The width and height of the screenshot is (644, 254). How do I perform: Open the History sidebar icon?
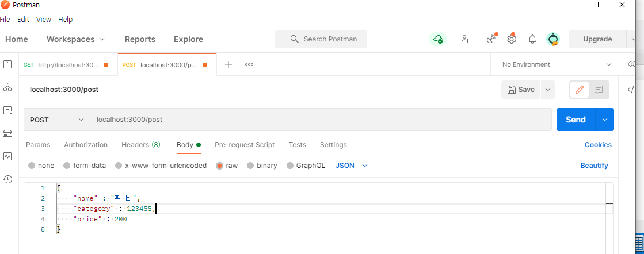(x=7, y=179)
